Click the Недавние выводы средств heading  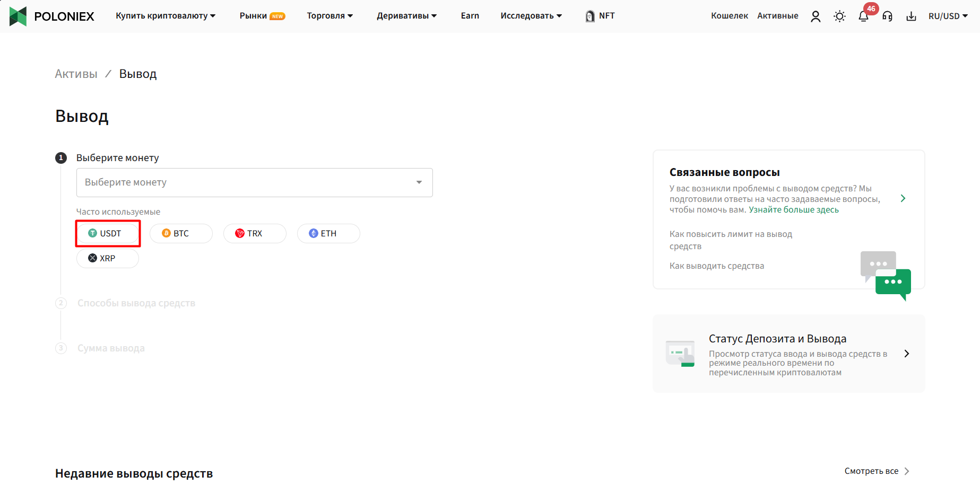pos(134,474)
